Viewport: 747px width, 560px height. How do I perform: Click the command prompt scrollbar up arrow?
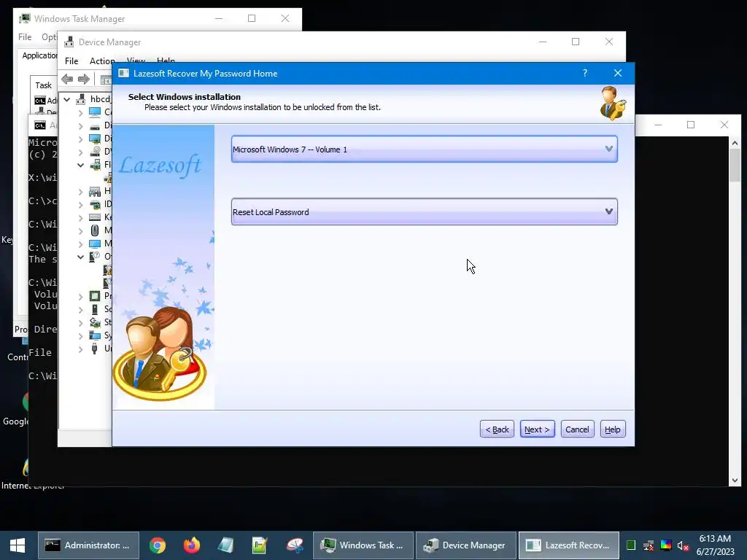click(735, 142)
